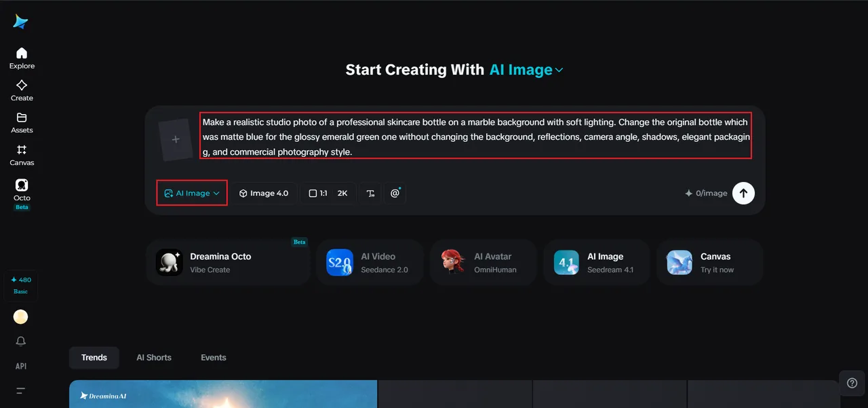Open the Dreamina Octo Vibe Create card
Screen dimensions: 868x408
(x=228, y=262)
